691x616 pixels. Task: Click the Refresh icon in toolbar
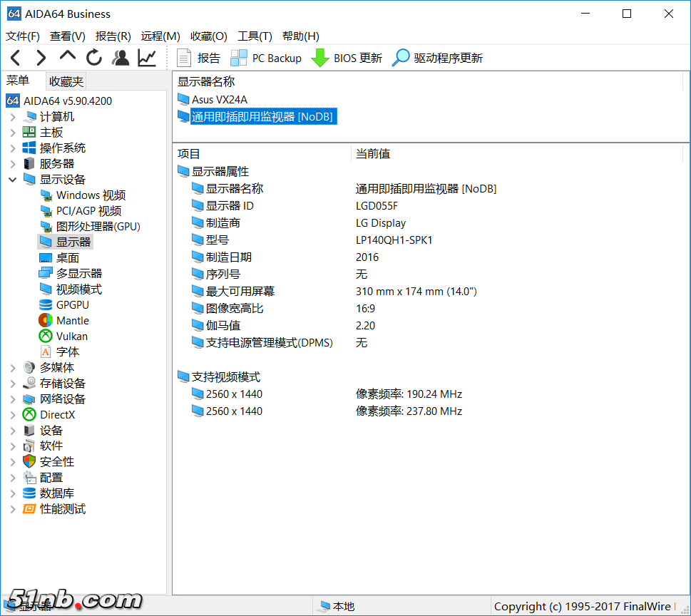pyautogui.click(x=94, y=58)
